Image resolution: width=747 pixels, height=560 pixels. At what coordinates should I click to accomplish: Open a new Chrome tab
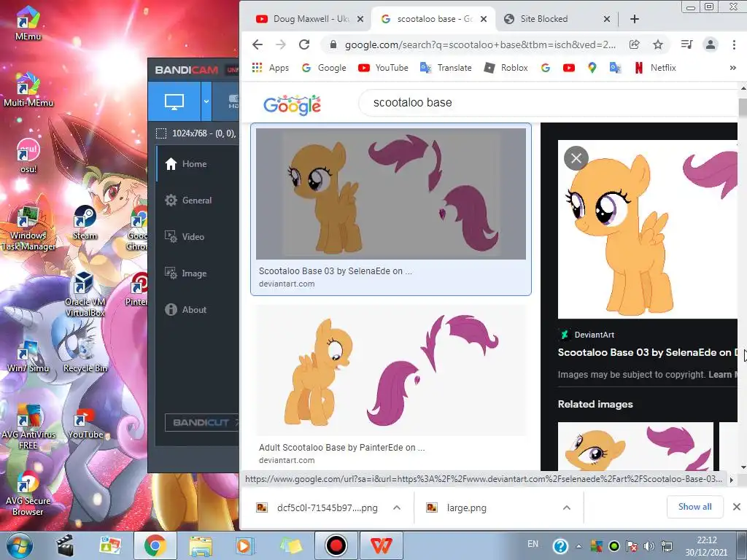point(634,19)
